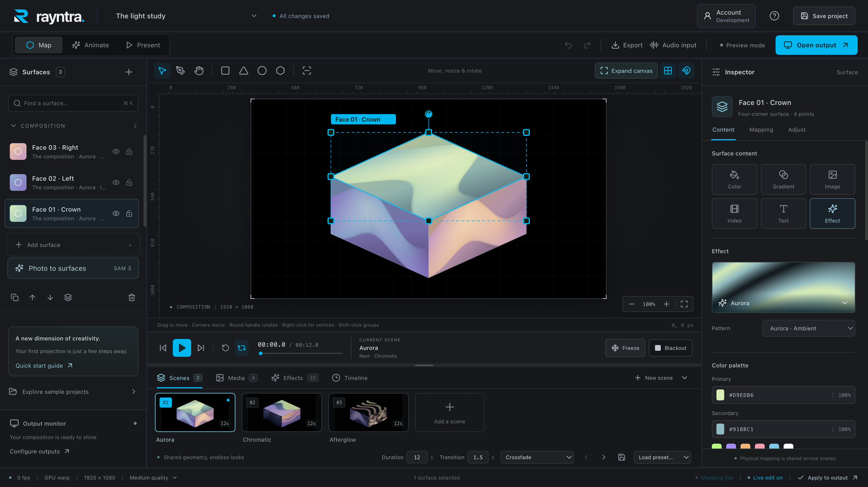Click the Photo to surfaces button

73,268
